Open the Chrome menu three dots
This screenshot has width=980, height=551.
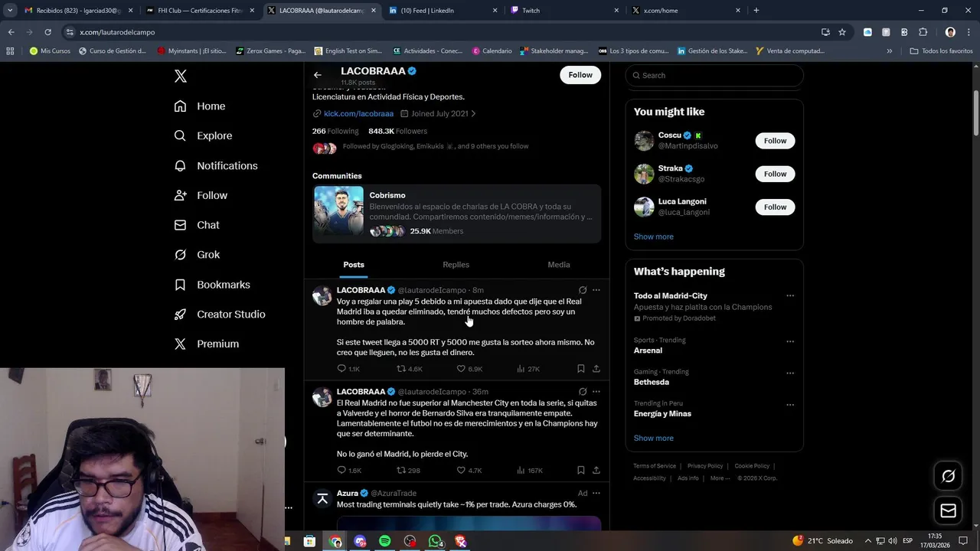969,32
